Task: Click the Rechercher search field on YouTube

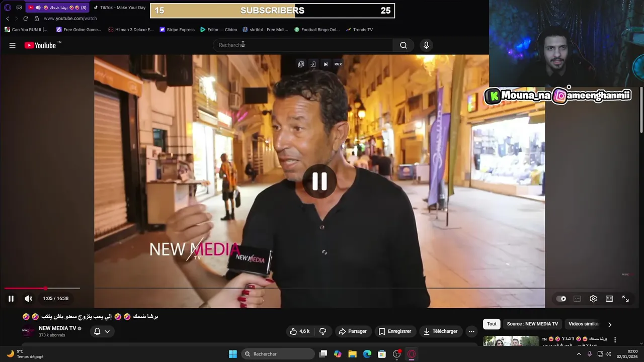Action: click(304, 45)
